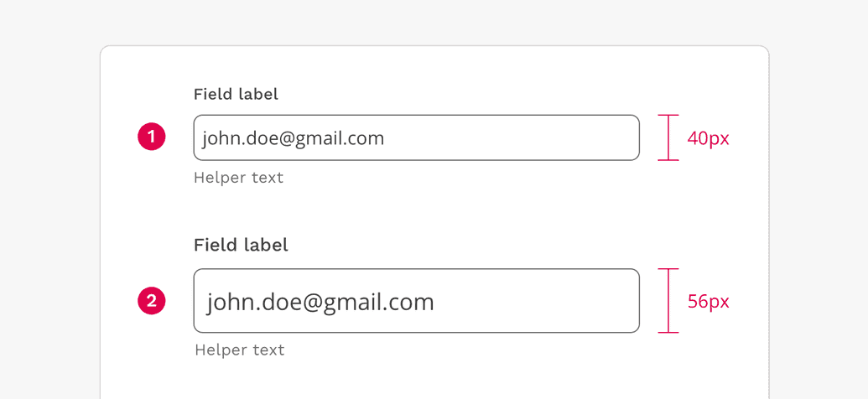Click the Helper text under the first field
The width and height of the screenshot is (868, 399).
[238, 178]
